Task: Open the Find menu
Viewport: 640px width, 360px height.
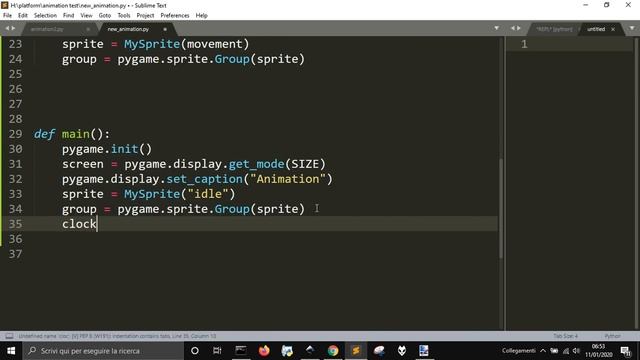Action: tap(69, 16)
